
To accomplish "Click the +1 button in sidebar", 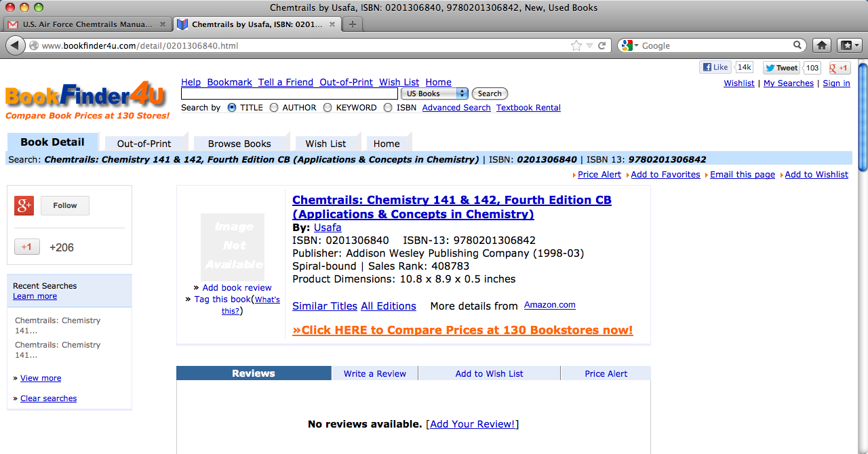I will point(27,247).
